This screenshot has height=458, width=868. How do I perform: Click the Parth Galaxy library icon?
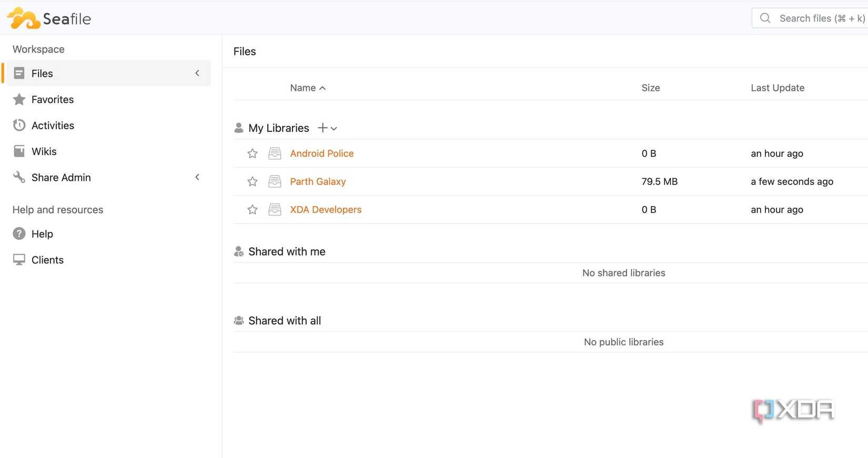(275, 181)
